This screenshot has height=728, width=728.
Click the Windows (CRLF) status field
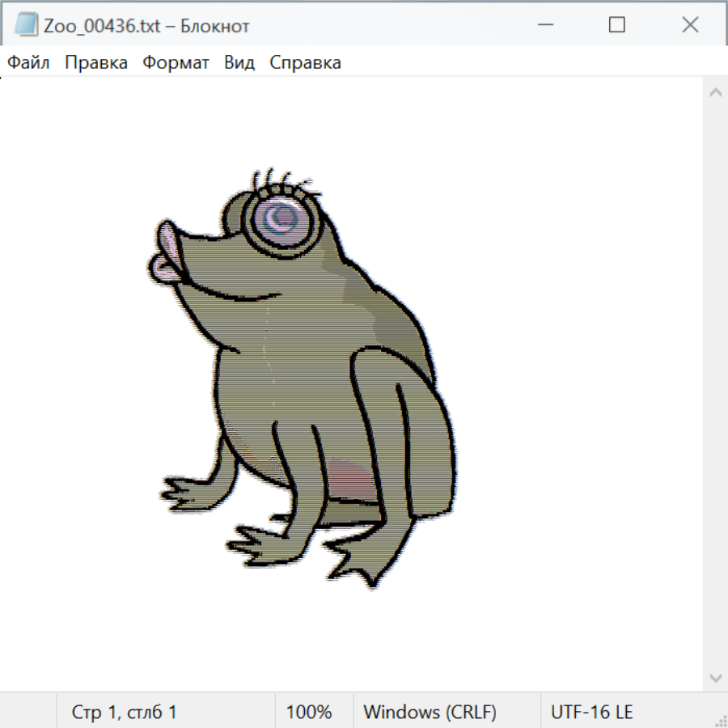point(430,712)
